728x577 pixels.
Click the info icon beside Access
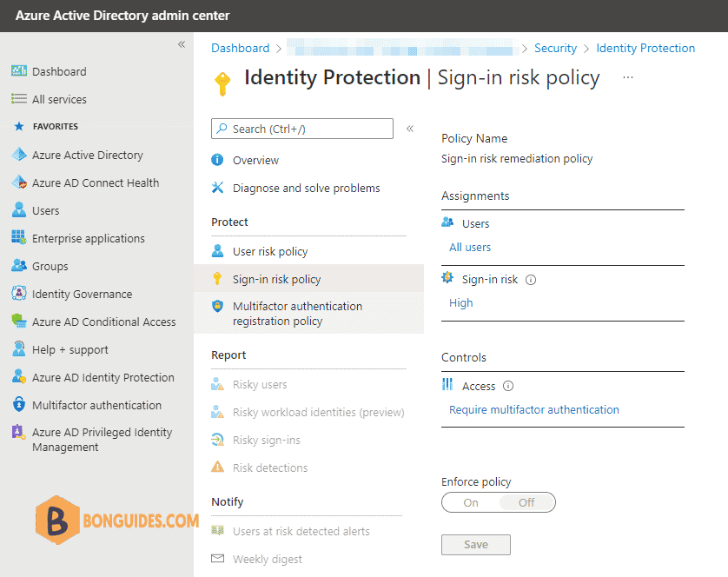click(508, 386)
